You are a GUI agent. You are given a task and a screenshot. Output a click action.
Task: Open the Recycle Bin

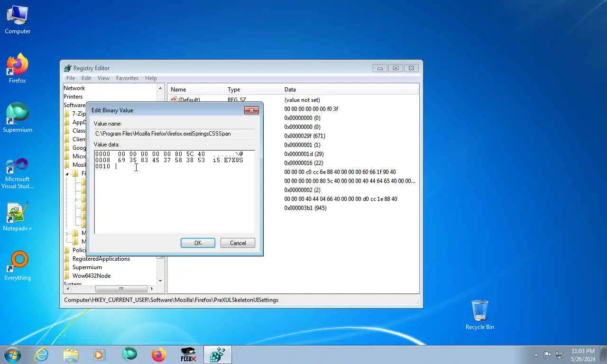point(479,315)
